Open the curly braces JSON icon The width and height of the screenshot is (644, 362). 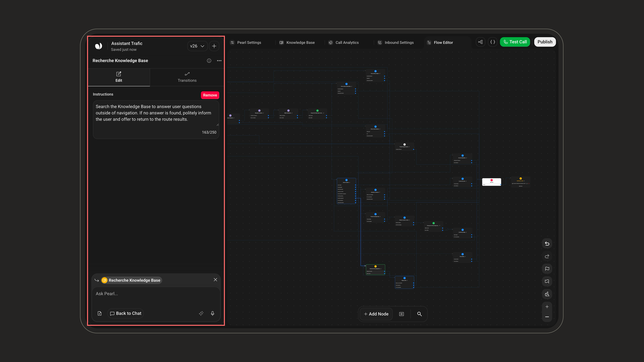tap(493, 42)
